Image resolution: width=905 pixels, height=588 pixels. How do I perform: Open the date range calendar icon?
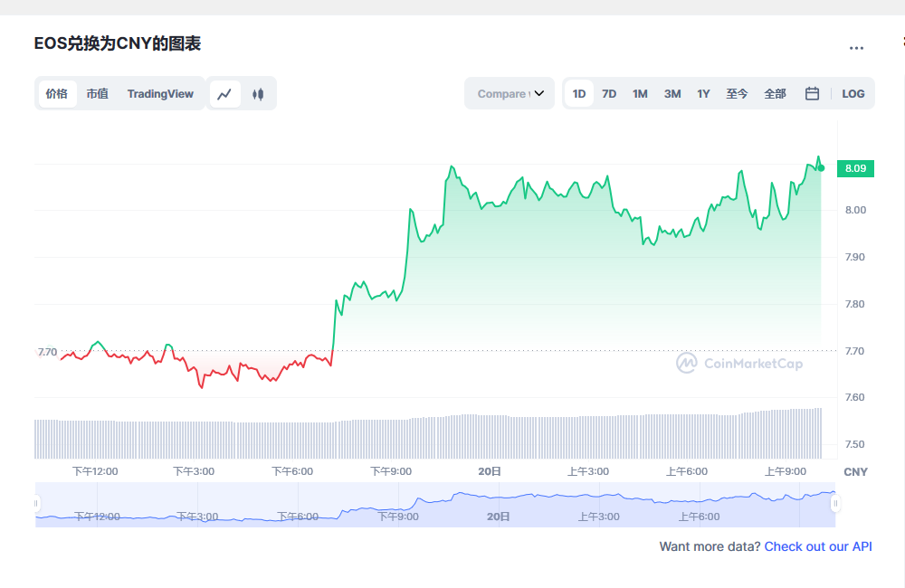coord(812,93)
